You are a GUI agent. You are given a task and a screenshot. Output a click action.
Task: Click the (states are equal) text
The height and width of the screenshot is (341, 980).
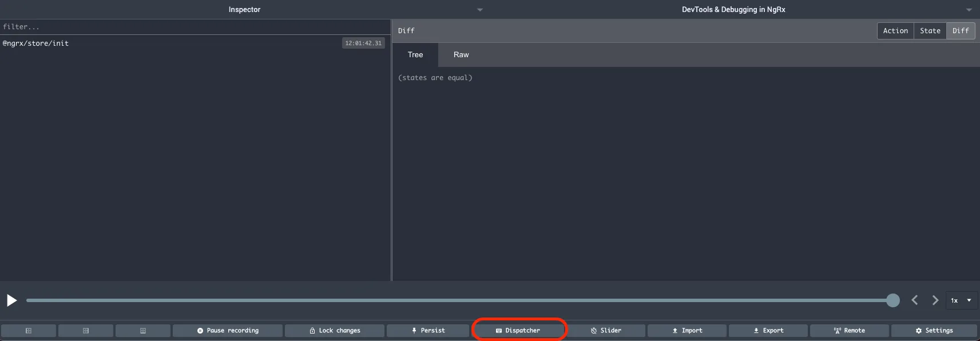pos(435,78)
